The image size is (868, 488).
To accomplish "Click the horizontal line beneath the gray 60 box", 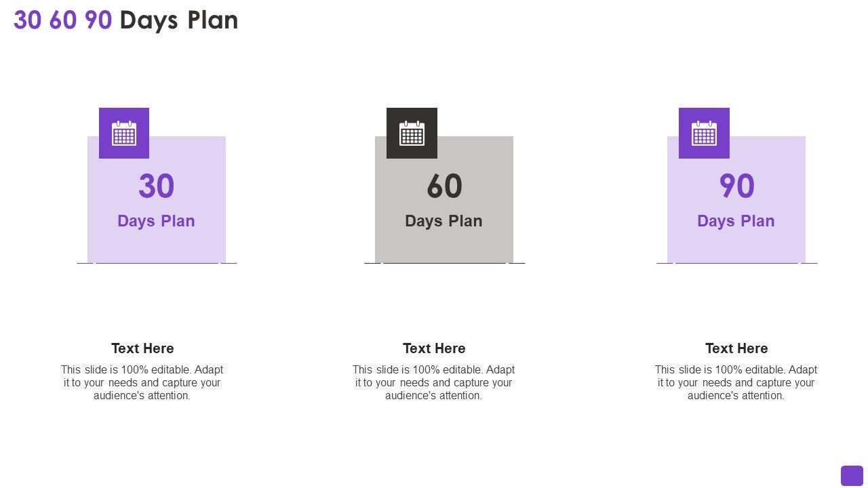I will click(x=444, y=263).
